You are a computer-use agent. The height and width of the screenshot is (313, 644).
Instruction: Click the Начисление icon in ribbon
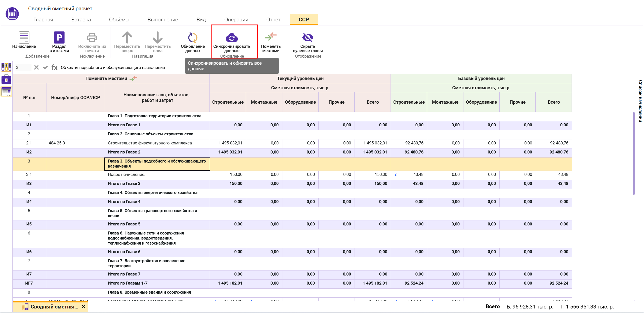[x=24, y=38]
